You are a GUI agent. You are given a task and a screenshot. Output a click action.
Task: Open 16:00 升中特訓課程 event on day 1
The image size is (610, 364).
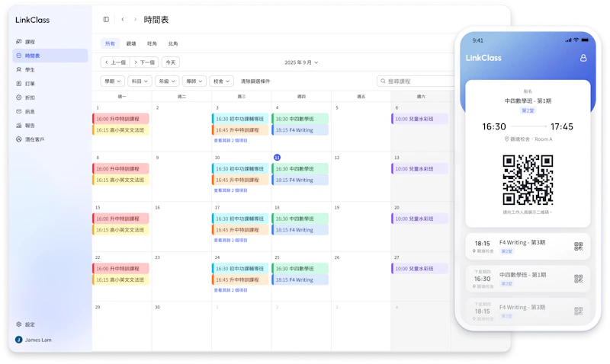pos(121,119)
